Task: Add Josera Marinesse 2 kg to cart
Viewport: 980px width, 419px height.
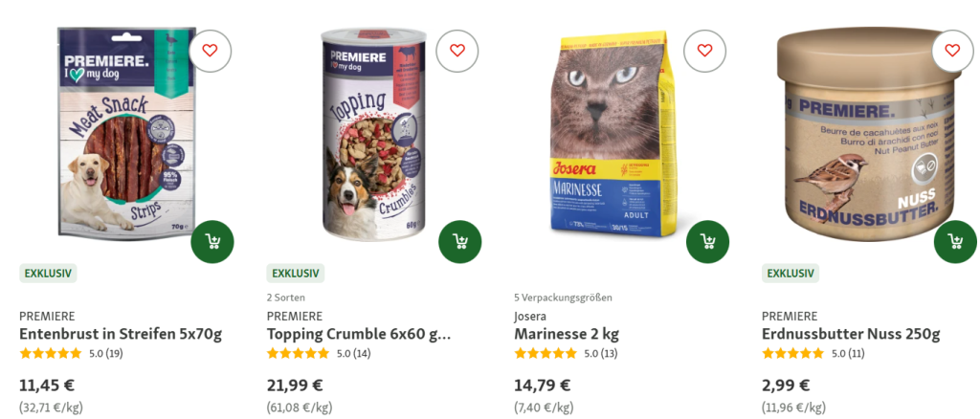Action: tap(707, 242)
